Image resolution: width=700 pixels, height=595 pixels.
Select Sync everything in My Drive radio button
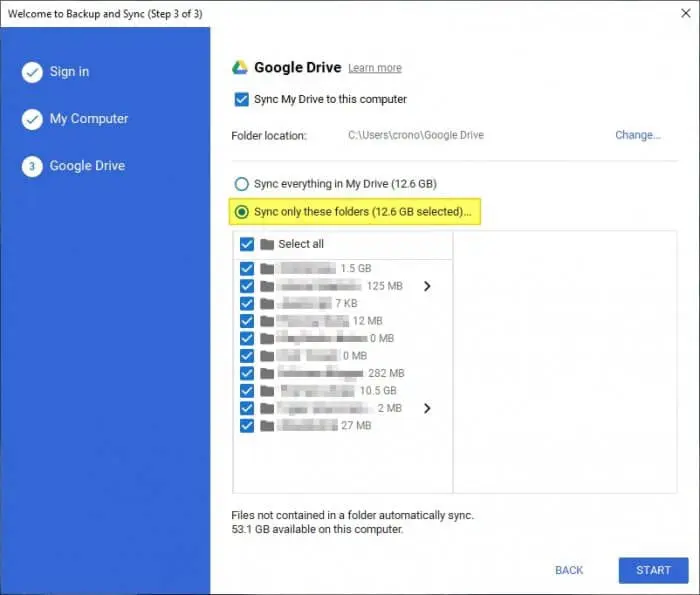tap(242, 184)
